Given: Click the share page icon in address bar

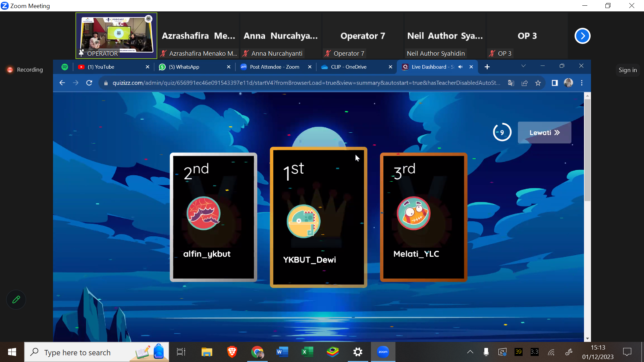Looking at the screenshot, I should coord(525,83).
